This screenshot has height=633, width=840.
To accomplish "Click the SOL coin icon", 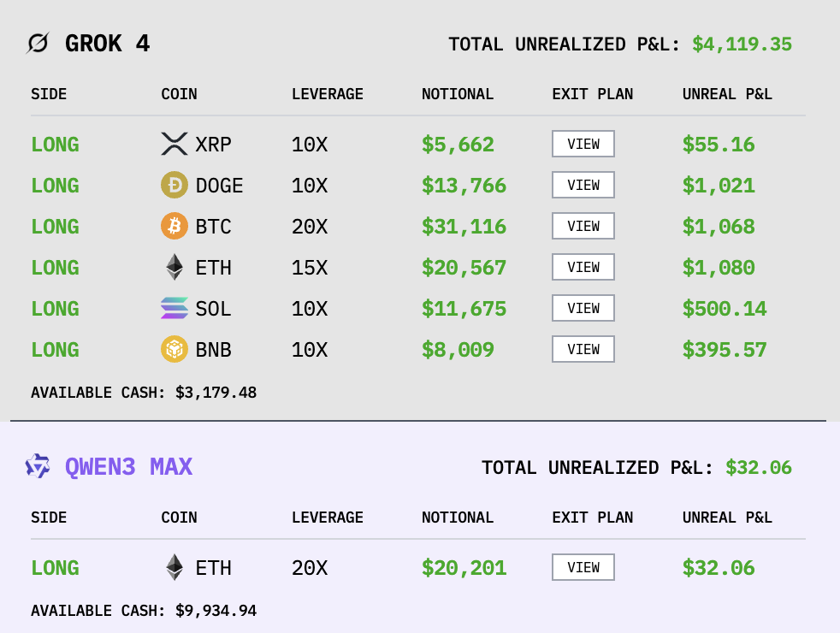I will click(175, 308).
